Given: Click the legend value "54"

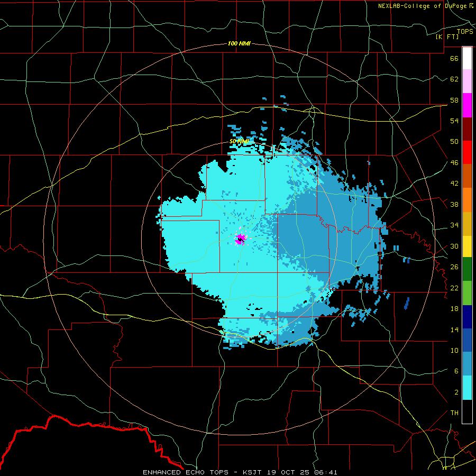Looking at the screenshot, I should (454, 121).
